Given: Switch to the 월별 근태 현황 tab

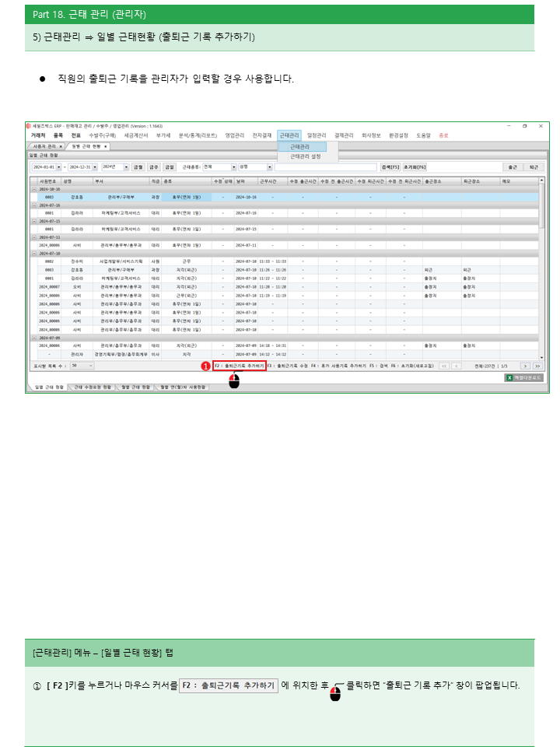Looking at the screenshot, I should tap(135, 387).
